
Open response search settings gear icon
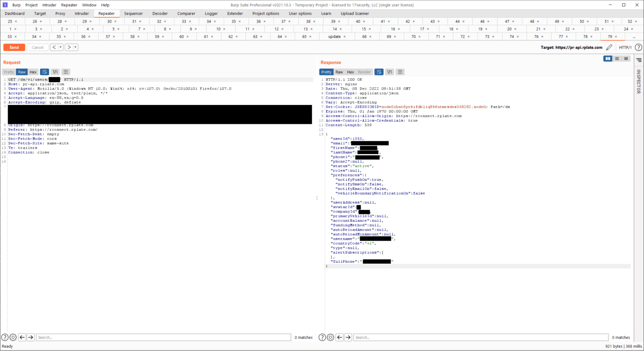(331, 337)
